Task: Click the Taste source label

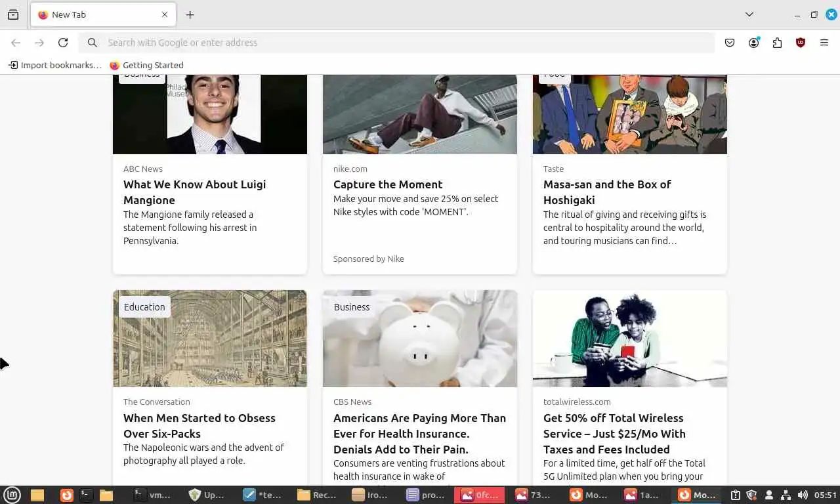Action: [553, 169]
